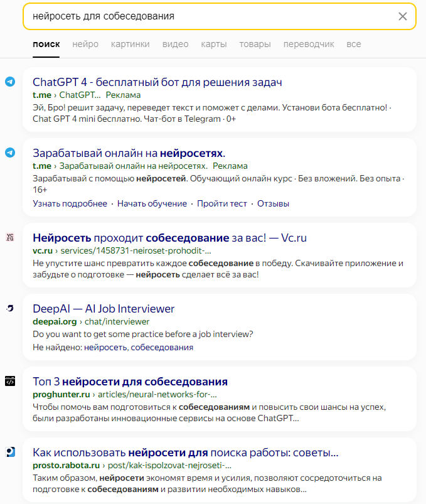Click the Начать обучение sitelink
This screenshot has width=426, height=504.
[x=152, y=203]
